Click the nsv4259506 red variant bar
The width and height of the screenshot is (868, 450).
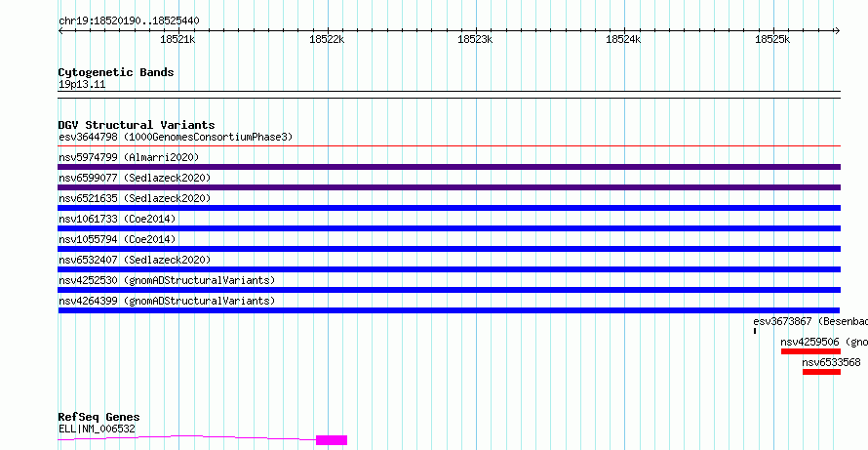[x=810, y=351]
